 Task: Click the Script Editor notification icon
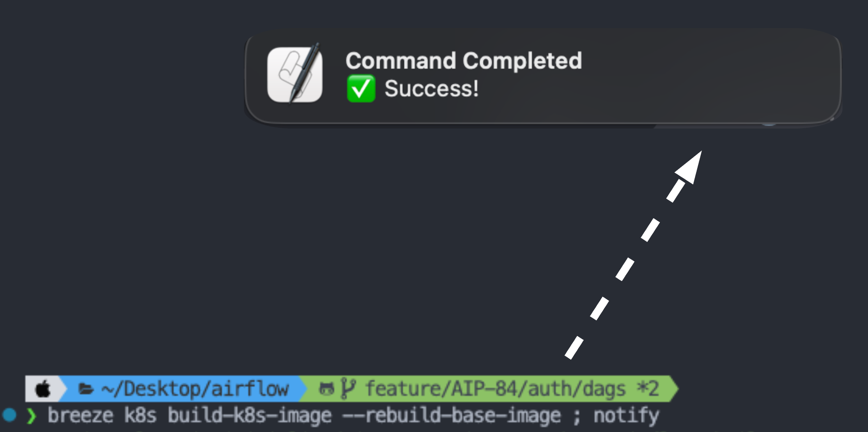295,75
